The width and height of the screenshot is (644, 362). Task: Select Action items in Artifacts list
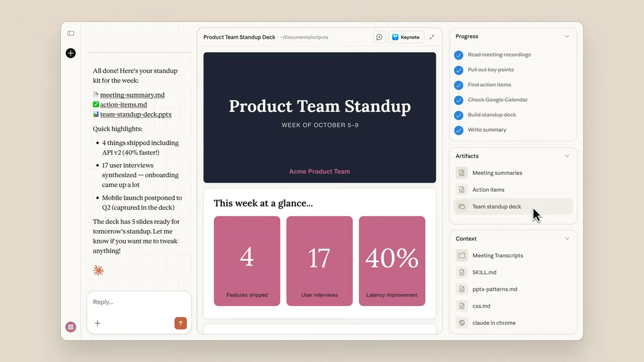point(488,190)
